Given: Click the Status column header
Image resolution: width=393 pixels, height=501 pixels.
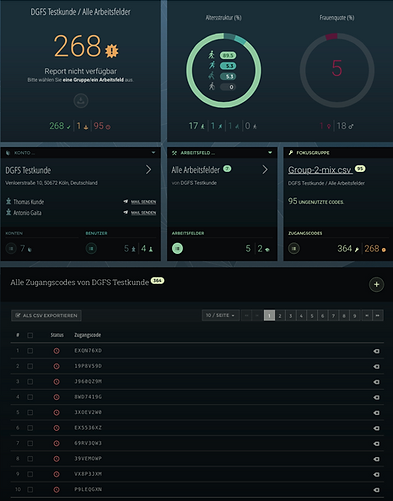Looking at the screenshot, I should point(57,335).
